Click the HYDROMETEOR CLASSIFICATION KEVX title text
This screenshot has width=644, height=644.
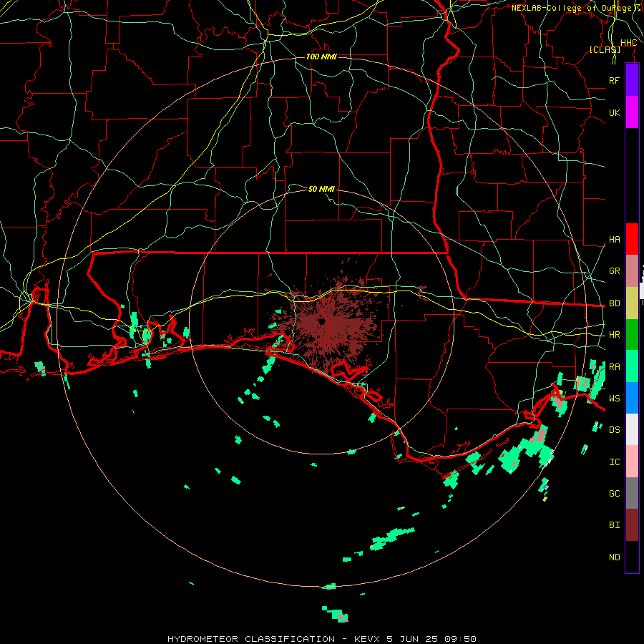click(321, 639)
